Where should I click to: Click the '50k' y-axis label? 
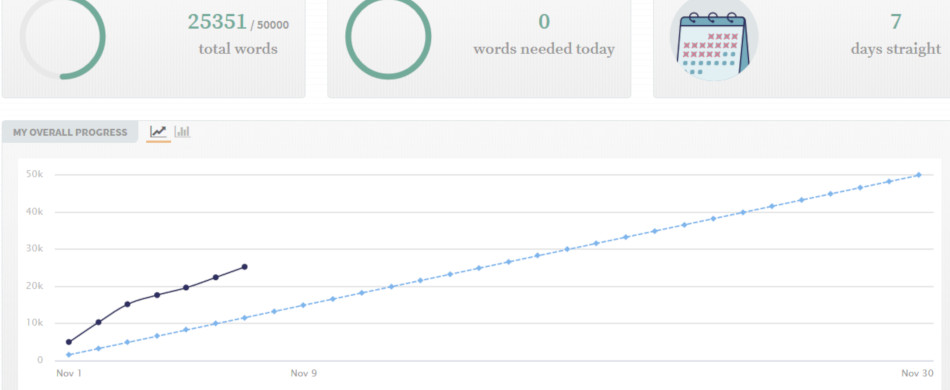click(x=35, y=174)
